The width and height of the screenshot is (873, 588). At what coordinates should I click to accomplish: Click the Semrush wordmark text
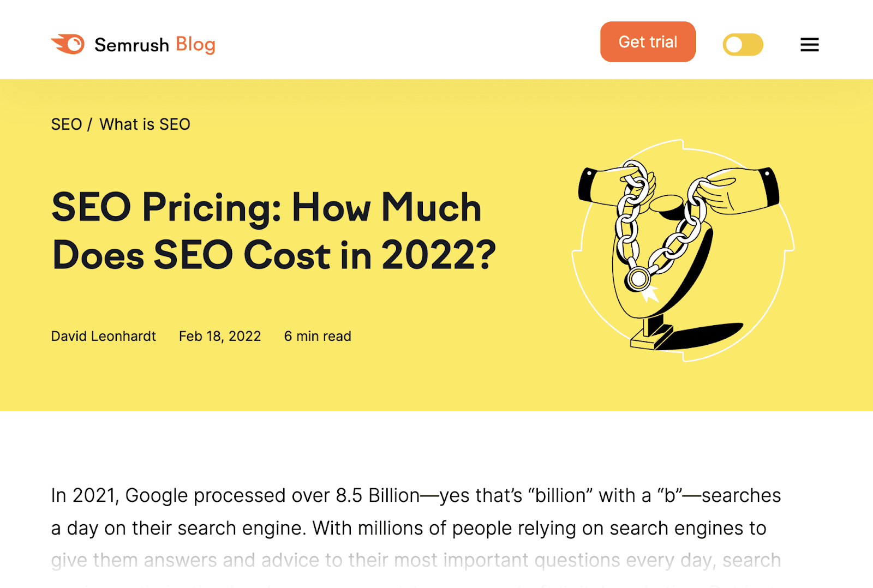pyautogui.click(x=131, y=45)
